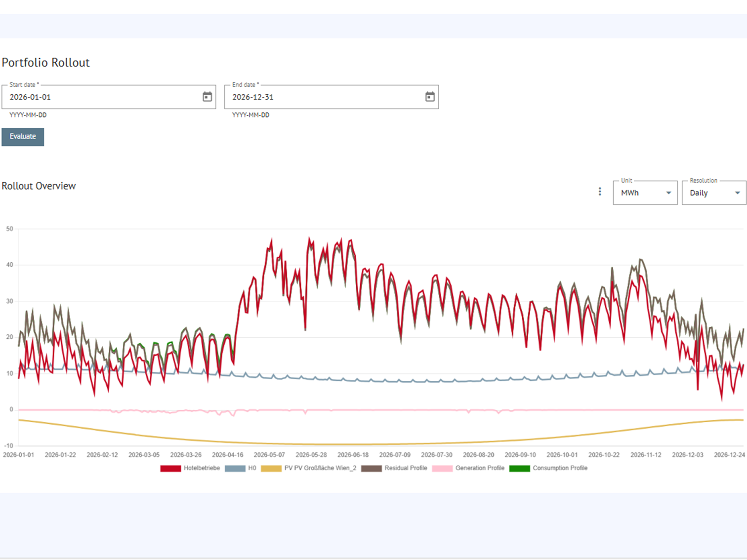Click the Evaluate button
This screenshot has width=747, height=560.
(22, 137)
